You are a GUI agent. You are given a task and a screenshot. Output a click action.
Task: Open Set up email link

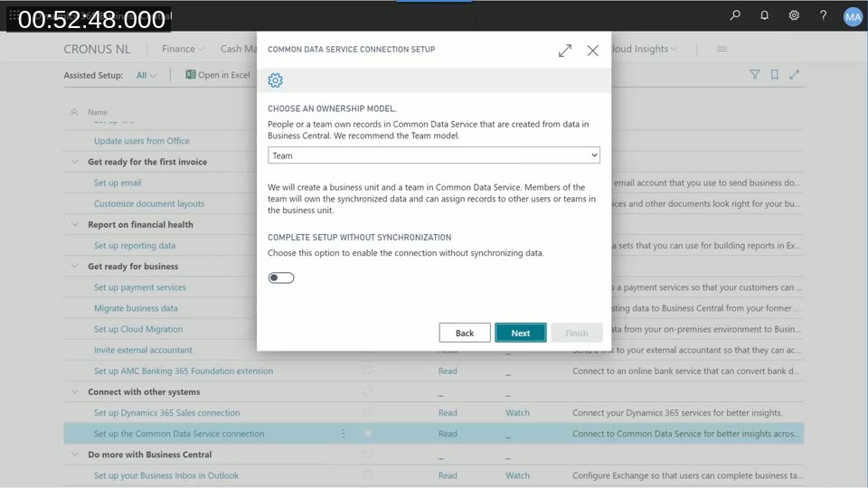[x=118, y=183]
